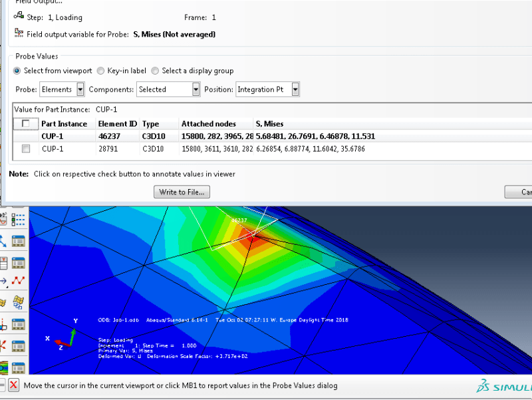Open the Components 'Selected' dropdown

point(168,89)
